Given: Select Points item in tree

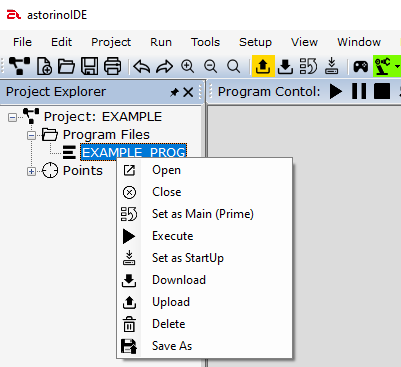Looking at the screenshot, I should tap(83, 171).
